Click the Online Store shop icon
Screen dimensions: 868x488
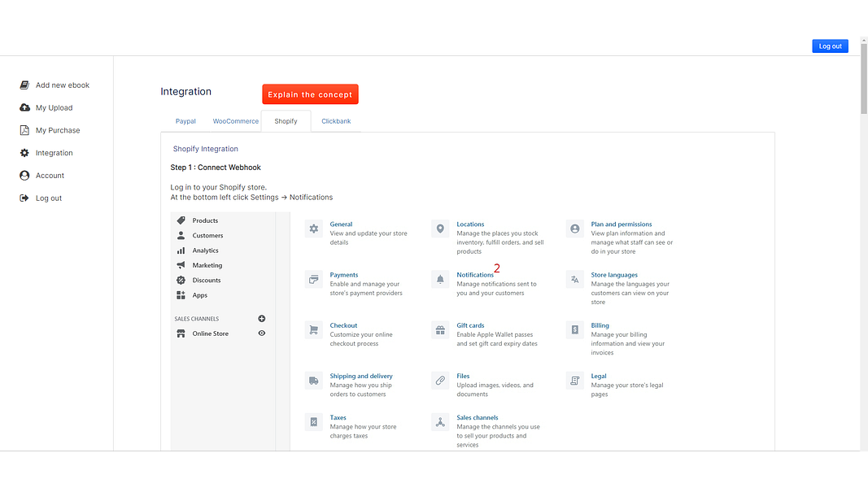(181, 333)
